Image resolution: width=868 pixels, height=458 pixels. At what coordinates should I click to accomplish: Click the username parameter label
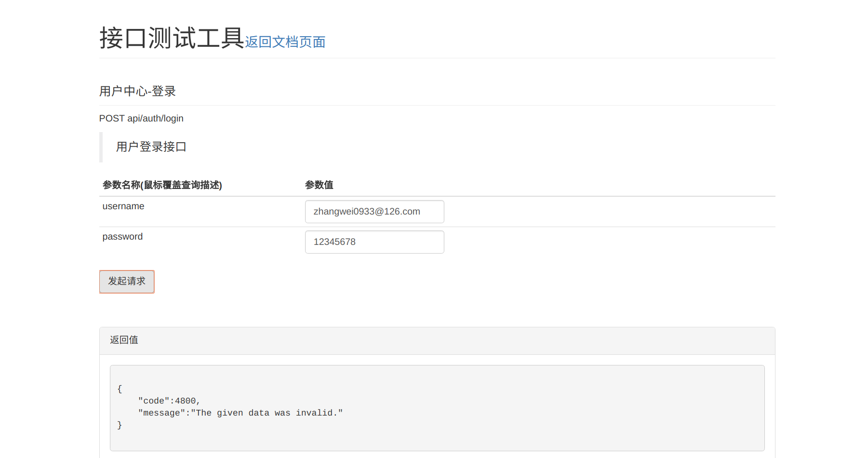coord(123,206)
